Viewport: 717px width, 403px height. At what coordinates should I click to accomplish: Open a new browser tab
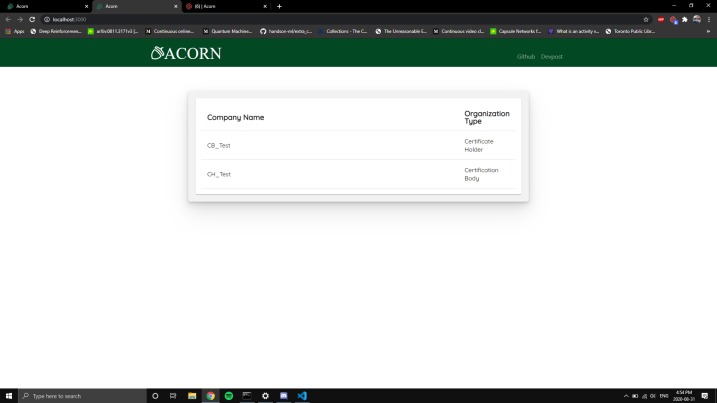[x=279, y=6]
